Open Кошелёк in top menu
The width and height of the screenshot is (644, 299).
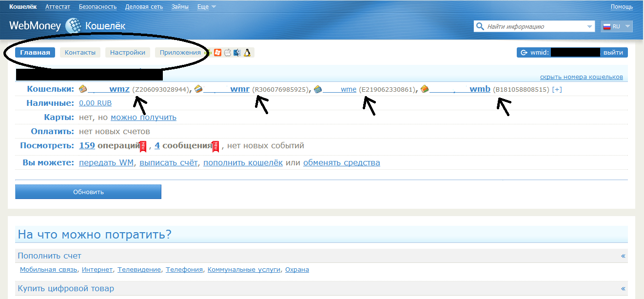tap(23, 7)
